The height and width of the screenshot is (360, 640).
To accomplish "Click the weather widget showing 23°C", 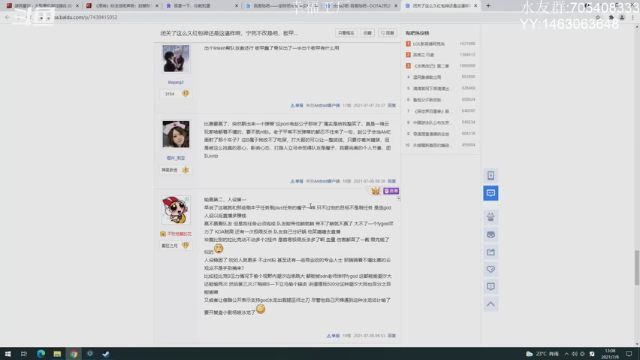I will point(542,354).
